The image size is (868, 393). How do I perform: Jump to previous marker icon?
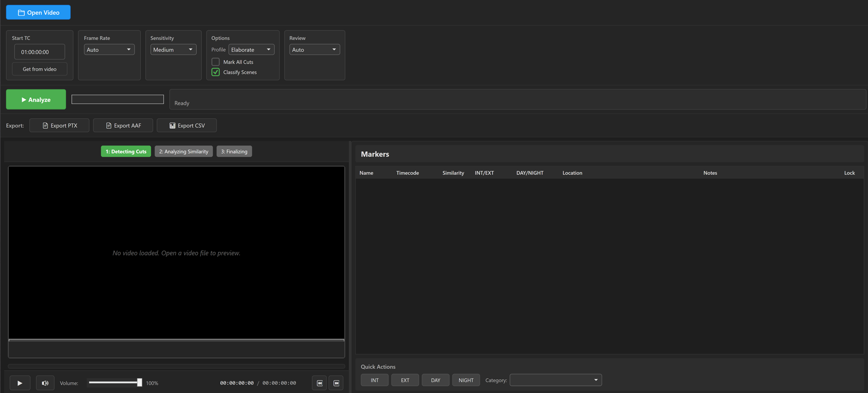pyautogui.click(x=319, y=383)
